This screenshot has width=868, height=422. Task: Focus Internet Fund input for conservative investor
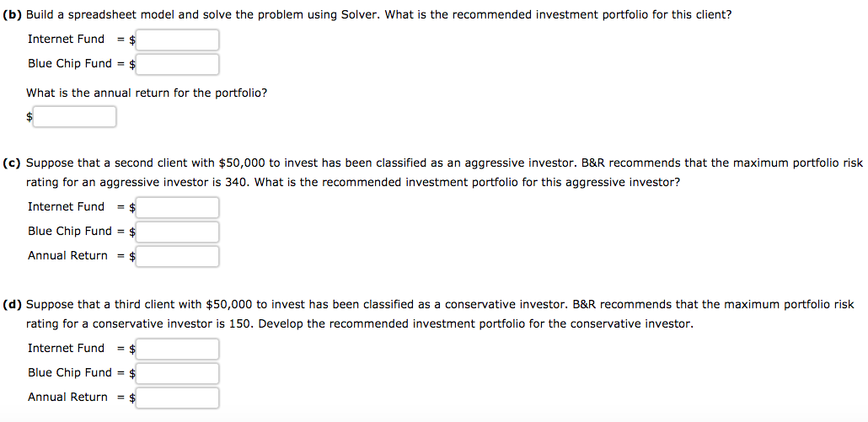coord(177,349)
